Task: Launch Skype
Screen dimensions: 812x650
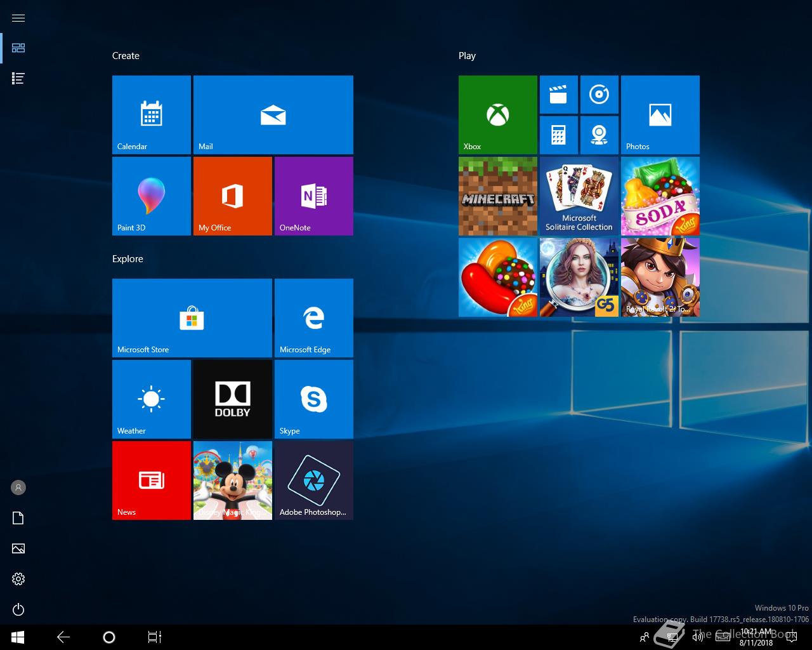Action: click(314, 399)
